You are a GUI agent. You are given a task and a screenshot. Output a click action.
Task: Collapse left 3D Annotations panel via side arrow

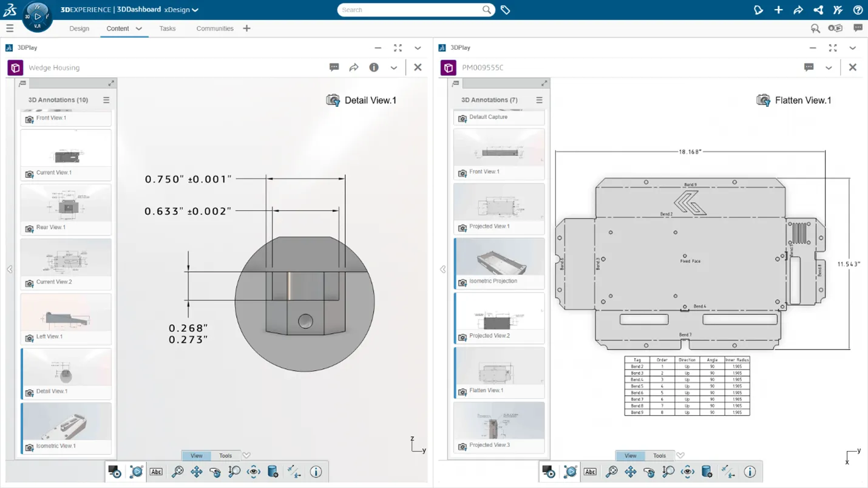(10, 269)
